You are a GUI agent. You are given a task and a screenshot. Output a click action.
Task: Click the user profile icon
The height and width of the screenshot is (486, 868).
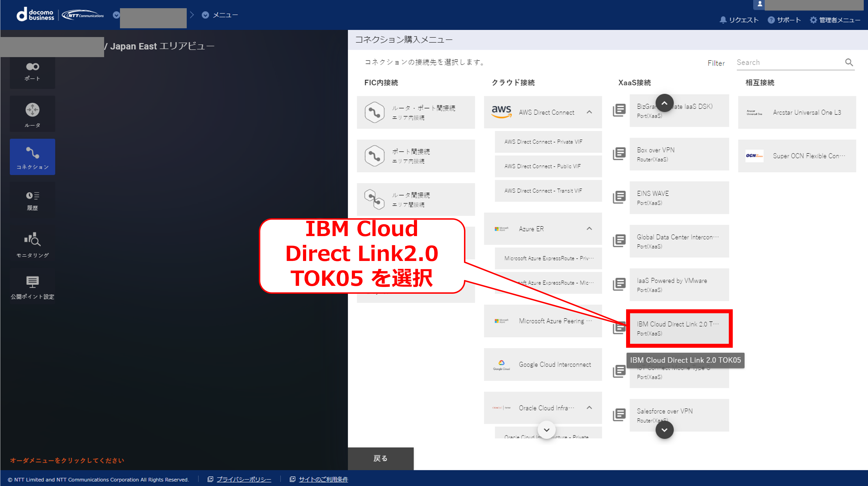pos(759,4)
